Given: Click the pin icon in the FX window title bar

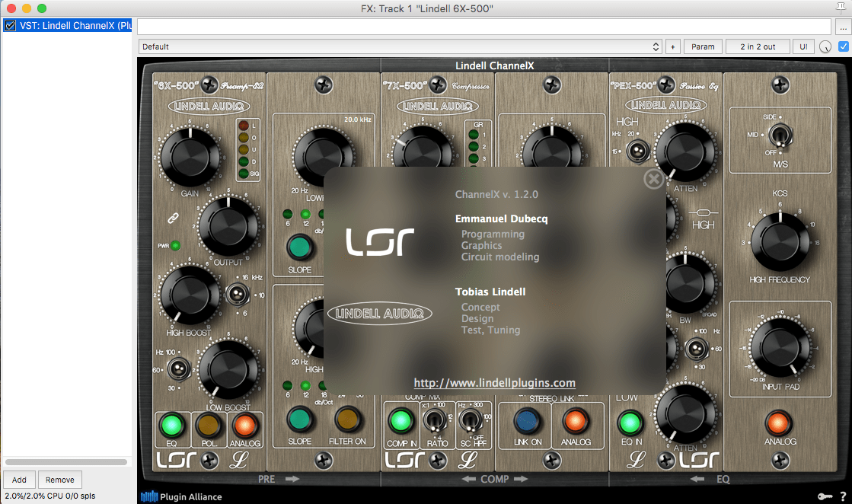Looking at the screenshot, I should click(x=841, y=8).
